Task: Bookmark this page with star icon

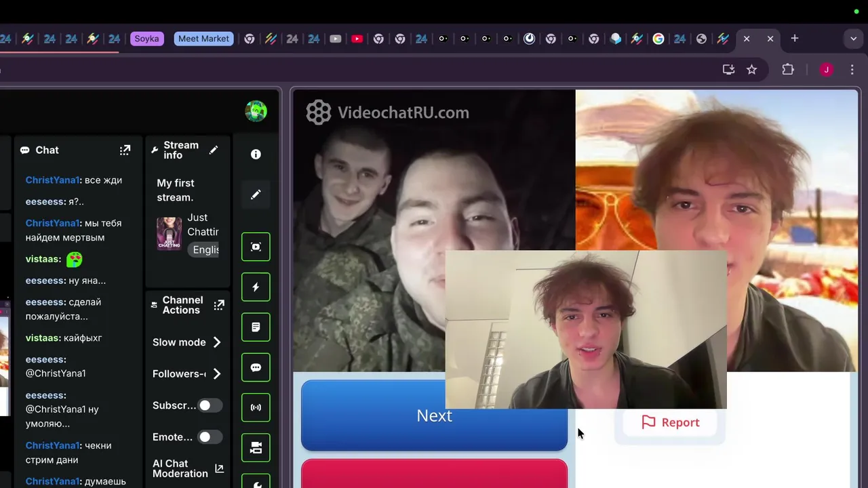Action: click(x=751, y=69)
